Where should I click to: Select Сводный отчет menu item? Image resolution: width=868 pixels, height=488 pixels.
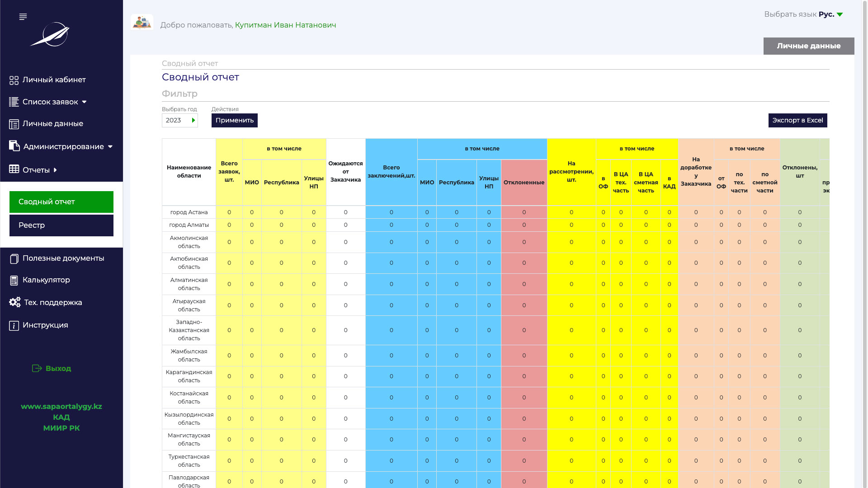61,202
